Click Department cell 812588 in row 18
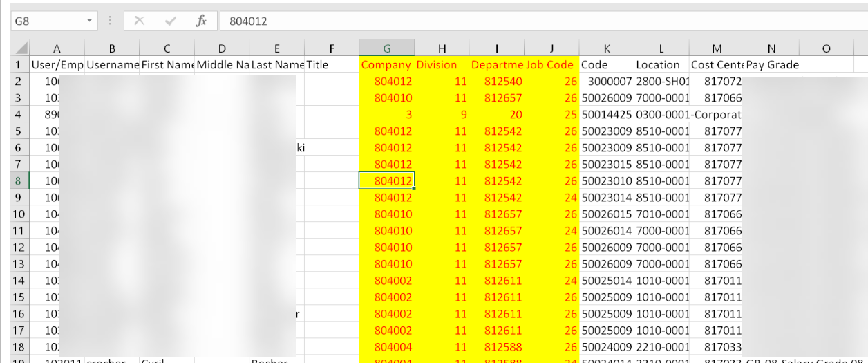The width and height of the screenshot is (868, 363). (x=496, y=346)
